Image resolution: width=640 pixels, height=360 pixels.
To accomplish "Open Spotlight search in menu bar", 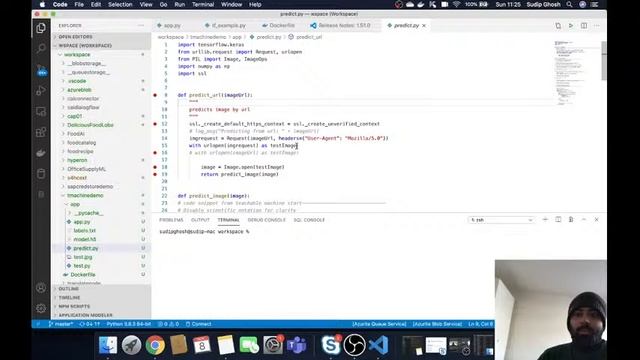I will coord(569,4).
